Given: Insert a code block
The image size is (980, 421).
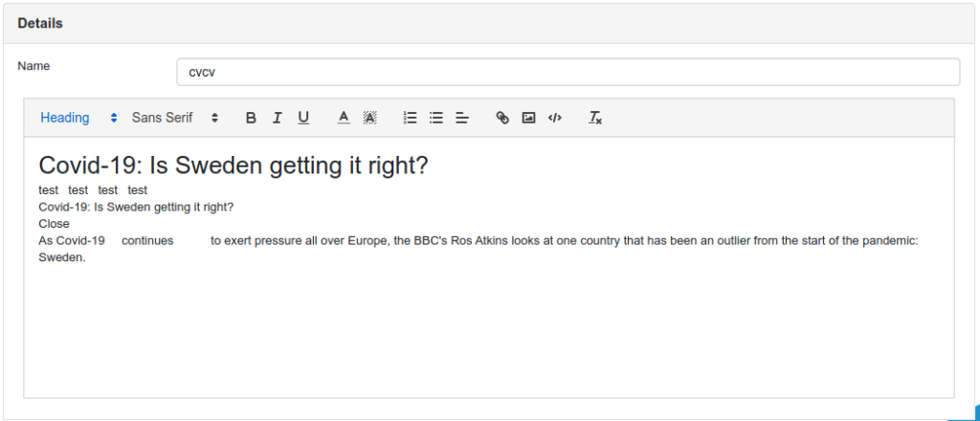Looking at the screenshot, I should coord(555,118).
